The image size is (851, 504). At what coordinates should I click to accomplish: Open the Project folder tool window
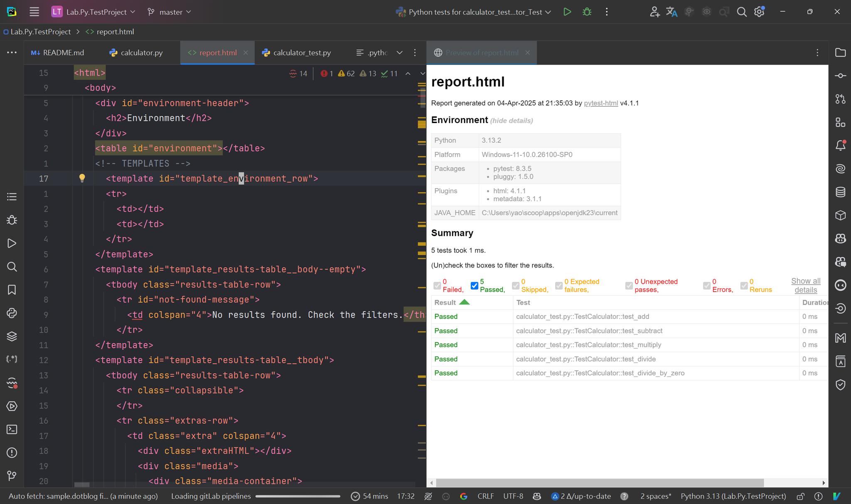pyautogui.click(x=840, y=52)
